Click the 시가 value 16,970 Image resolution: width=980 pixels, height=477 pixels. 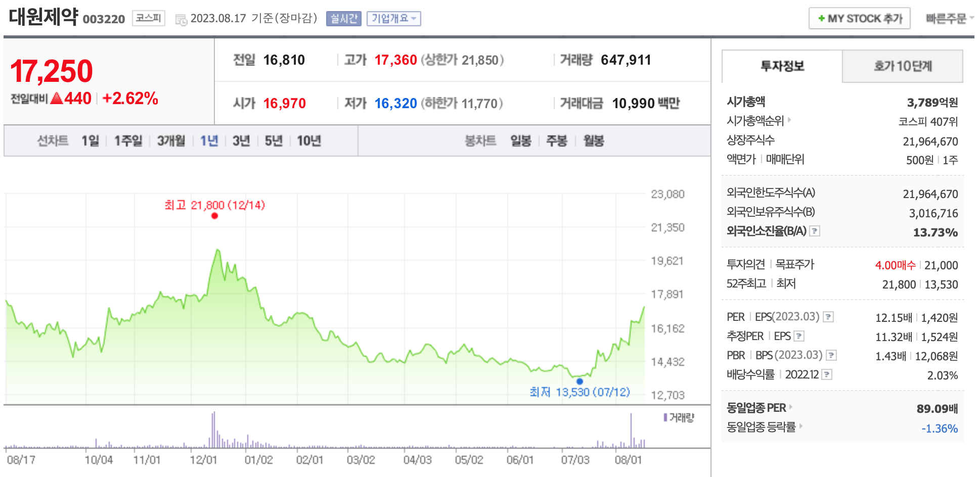pyautogui.click(x=285, y=104)
